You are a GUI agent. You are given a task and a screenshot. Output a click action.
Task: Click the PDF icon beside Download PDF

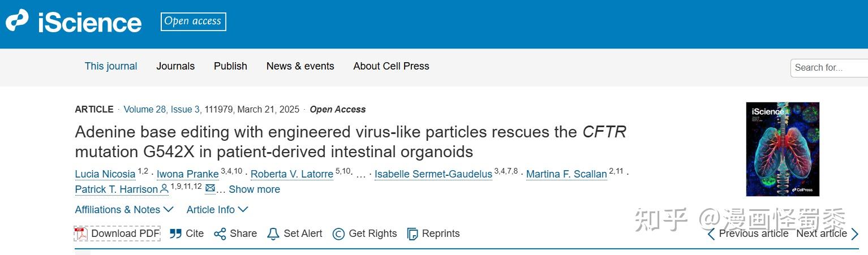point(82,234)
